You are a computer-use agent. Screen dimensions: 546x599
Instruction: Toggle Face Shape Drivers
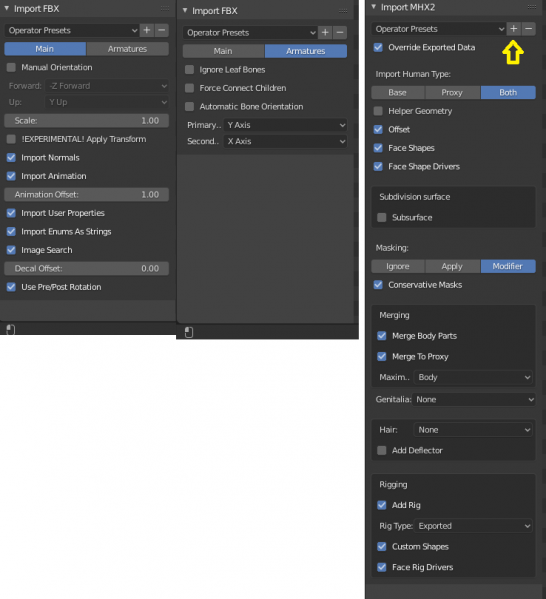(x=378, y=167)
